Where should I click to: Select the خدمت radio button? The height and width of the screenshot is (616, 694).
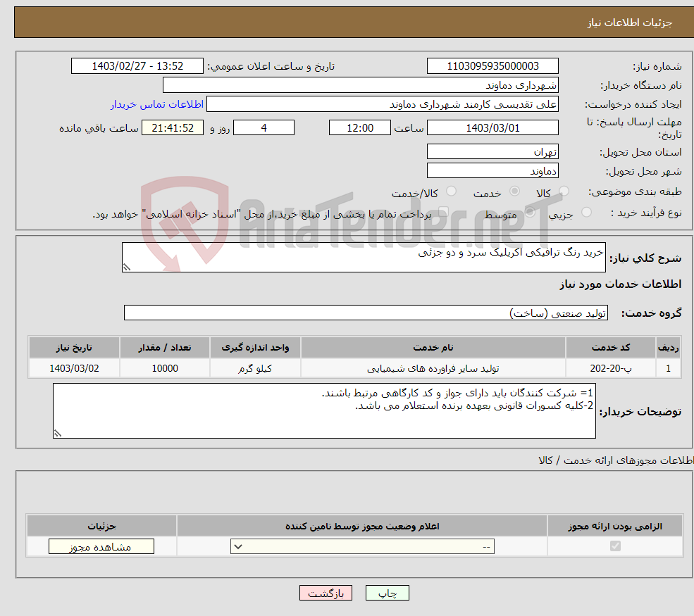tap(514, 191)
